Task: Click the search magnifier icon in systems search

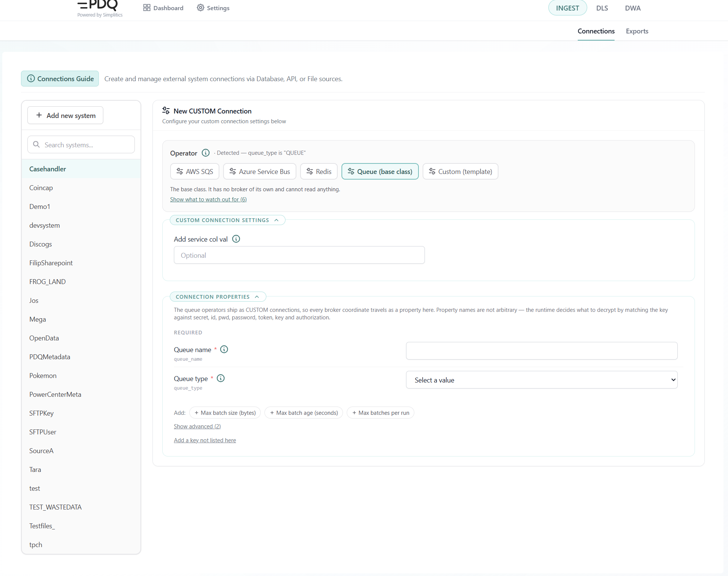Action: [x=36, y=145]
